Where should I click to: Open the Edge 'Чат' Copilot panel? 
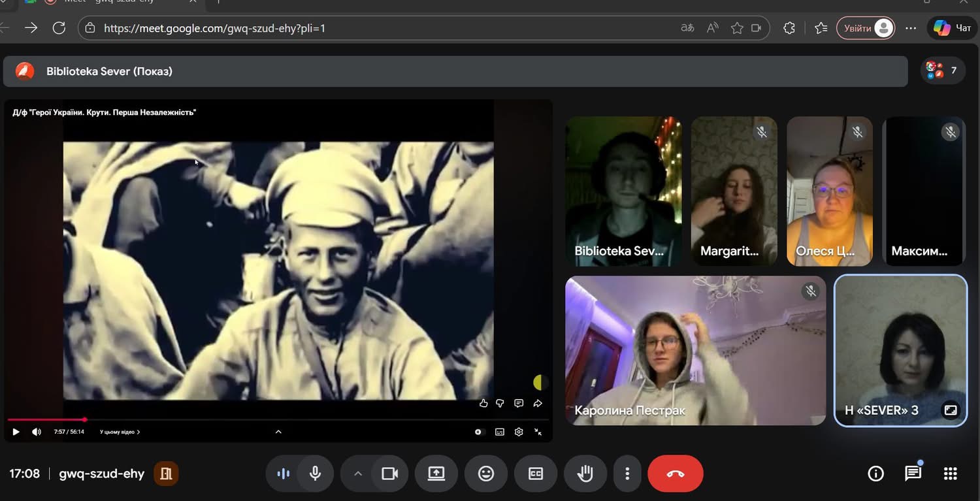pos(953,28)
